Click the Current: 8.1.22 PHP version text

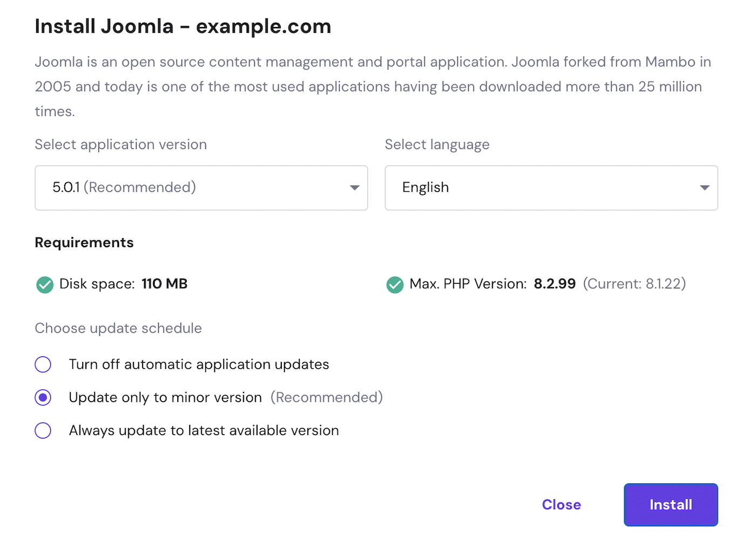(634, 283)
